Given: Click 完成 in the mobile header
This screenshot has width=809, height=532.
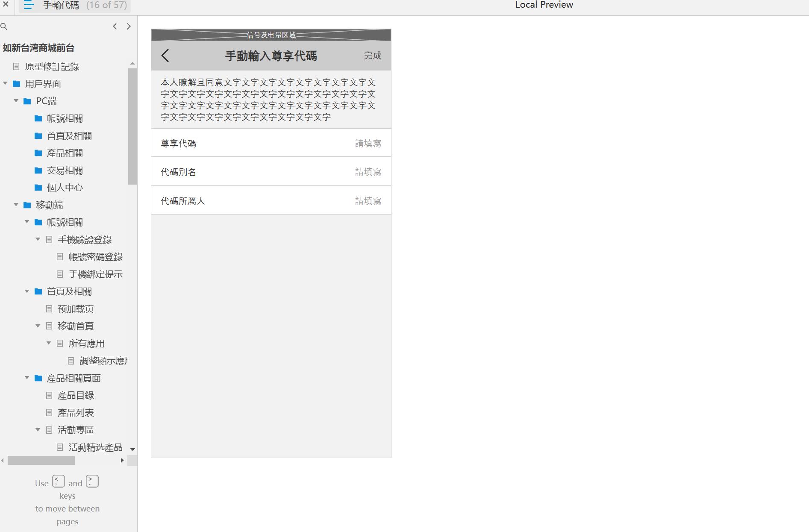Looking at the screenshot, I should 373,56.
